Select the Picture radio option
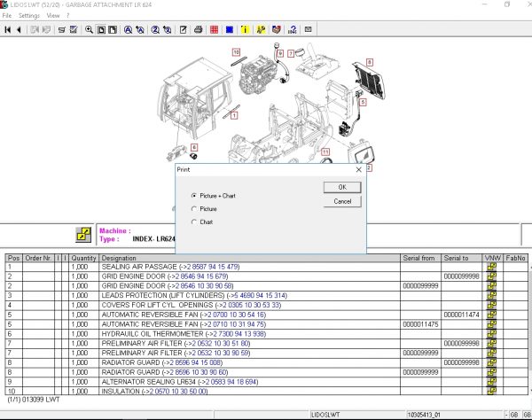Image resolution: width=532 pixels, height=420 pixels. (x=194, y=209)
